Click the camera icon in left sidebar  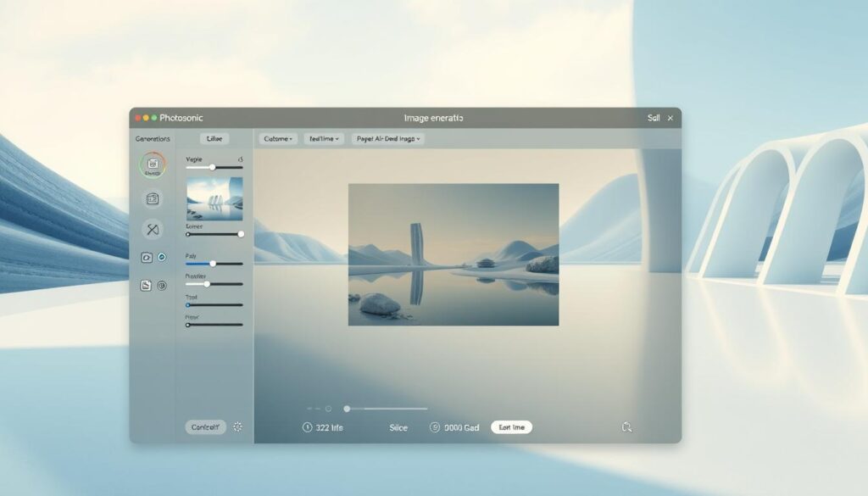(147, 257)
